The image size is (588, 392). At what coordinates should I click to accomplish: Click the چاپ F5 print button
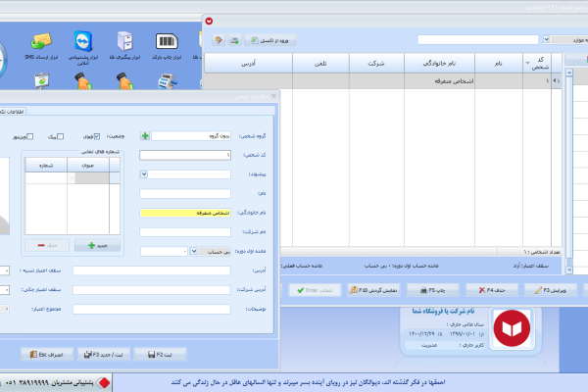433,290
